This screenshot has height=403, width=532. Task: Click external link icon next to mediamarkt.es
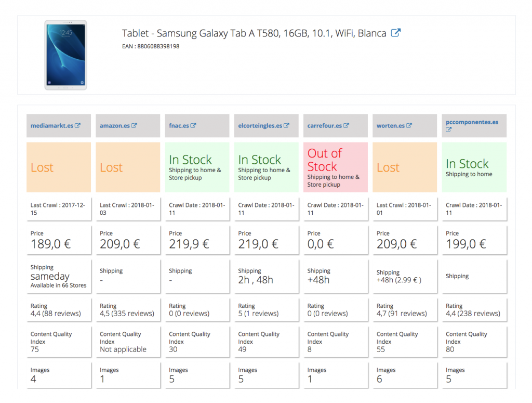coord(78,125)
